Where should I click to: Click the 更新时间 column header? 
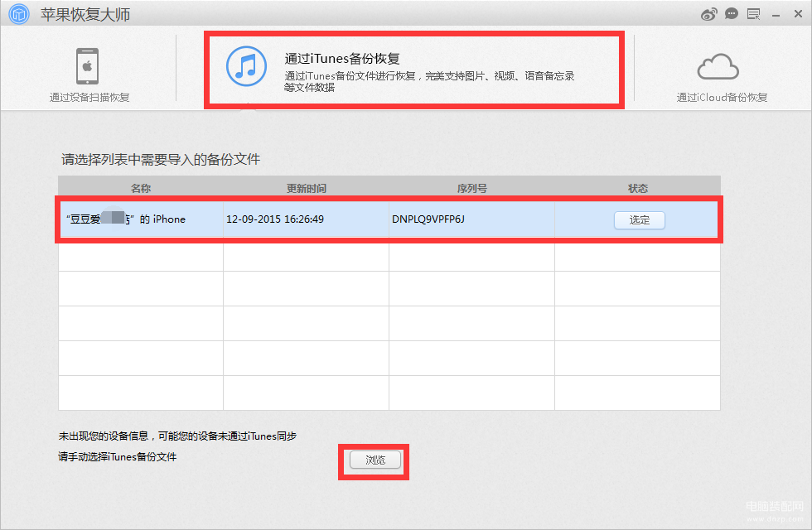pos(307,189)
